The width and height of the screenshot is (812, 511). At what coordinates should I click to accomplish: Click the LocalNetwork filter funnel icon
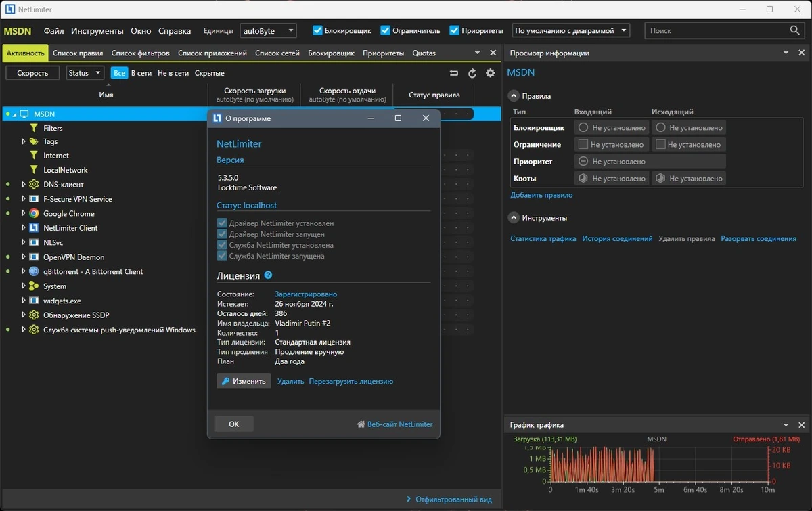[x=33, y=170]
